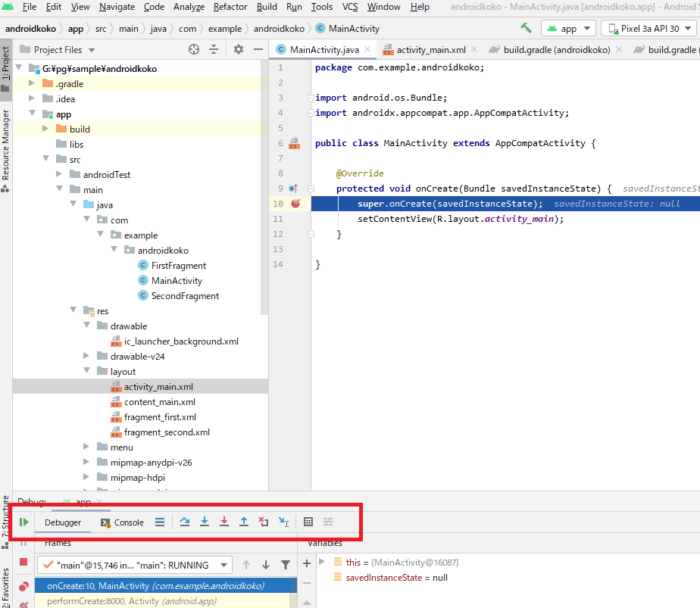The image size is (700, 608).
Task: Add a new watch with the plus icon
Action: coord(307,563)
